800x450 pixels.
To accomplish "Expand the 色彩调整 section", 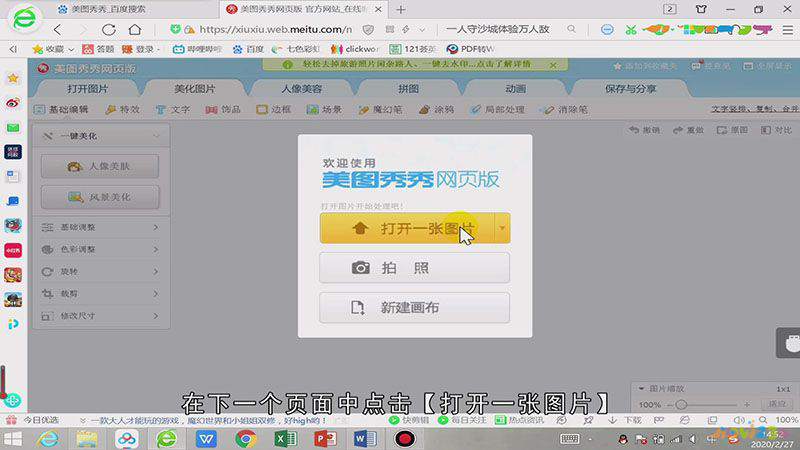I will point(101,249).
